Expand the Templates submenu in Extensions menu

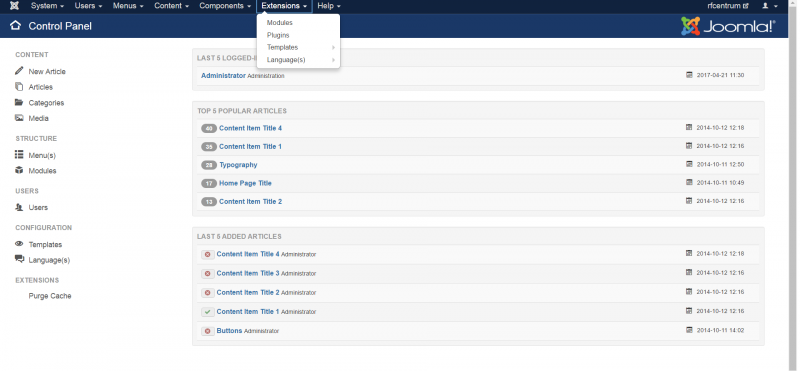298,47
